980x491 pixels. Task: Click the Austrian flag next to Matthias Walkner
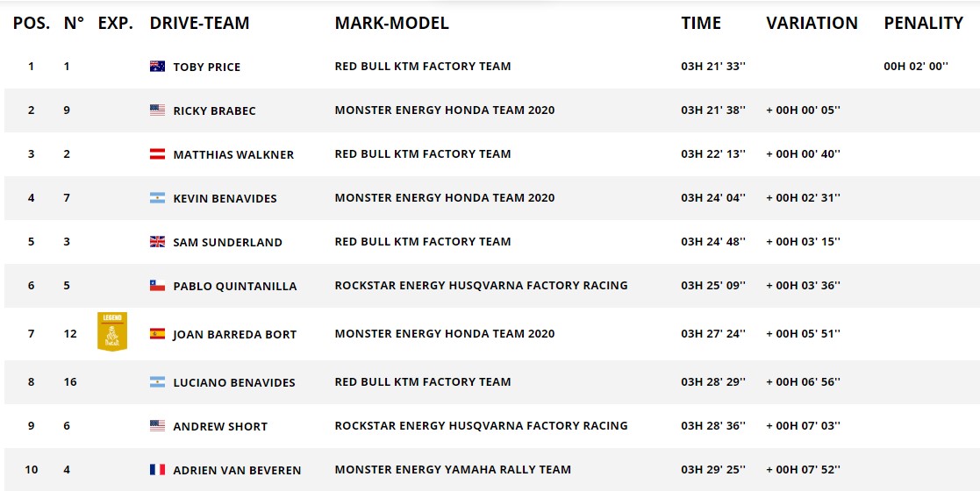point(158,153)
